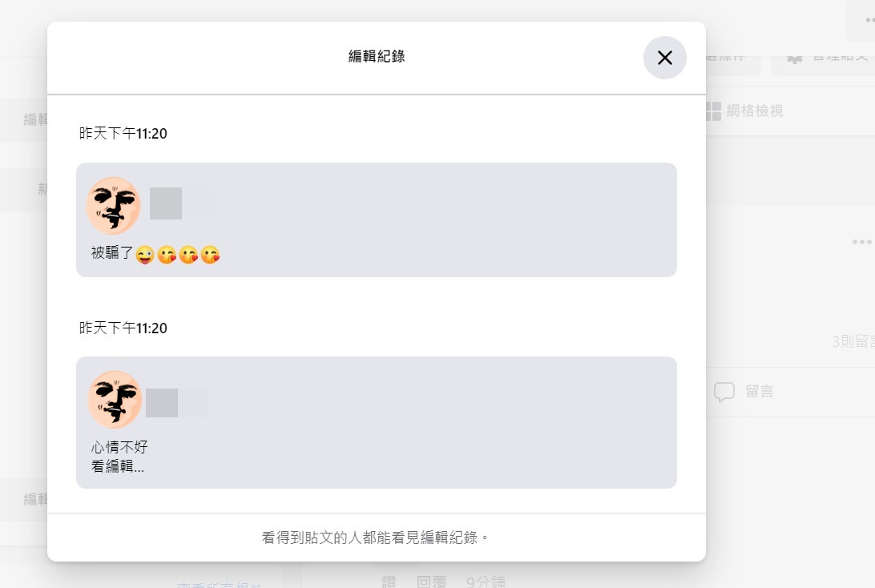
Task: Click the gear icon for 管理貼文
Action: (x=795, y=58)
